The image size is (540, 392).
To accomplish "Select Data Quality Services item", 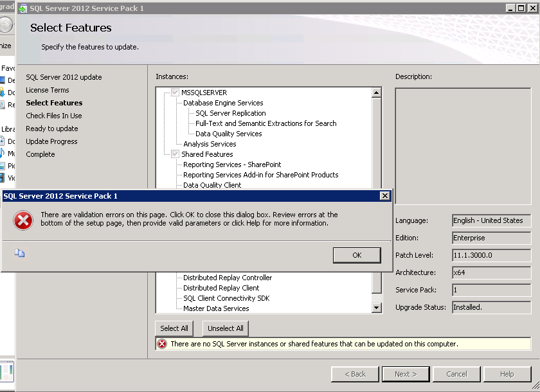I will (x=228, y=134).
